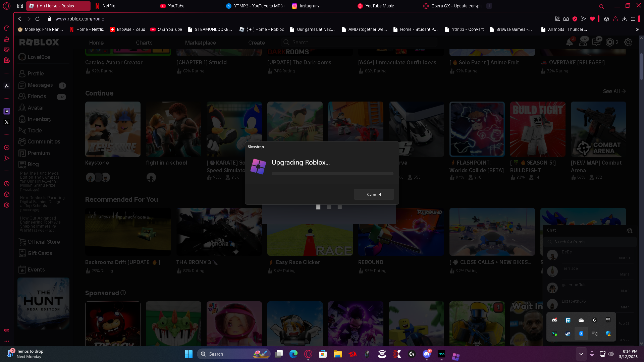Open Discord from the system tray popup
Viewport: 644px width, 362px height.
(554, 320)
